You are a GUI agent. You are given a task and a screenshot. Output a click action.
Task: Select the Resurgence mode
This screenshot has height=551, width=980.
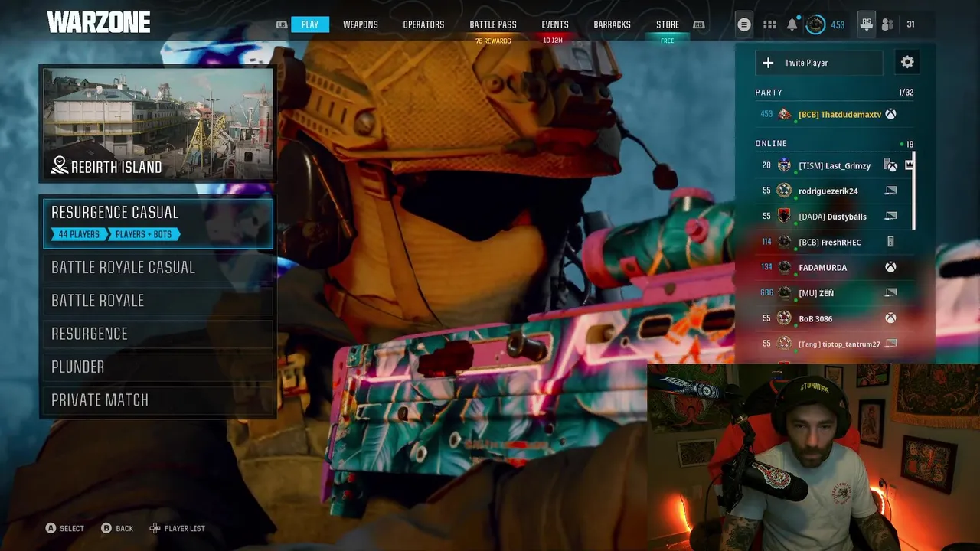[x=158, y=334]
